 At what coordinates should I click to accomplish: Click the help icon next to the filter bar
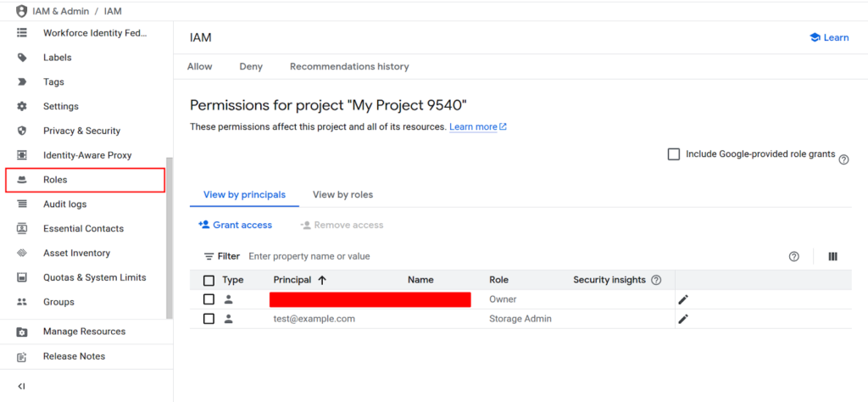coord(793,256)
